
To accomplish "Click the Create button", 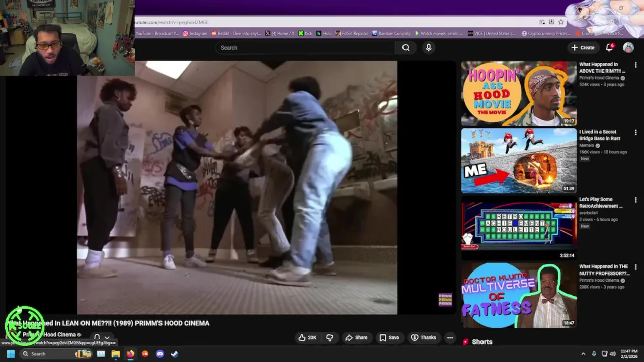I will [583, 48].
